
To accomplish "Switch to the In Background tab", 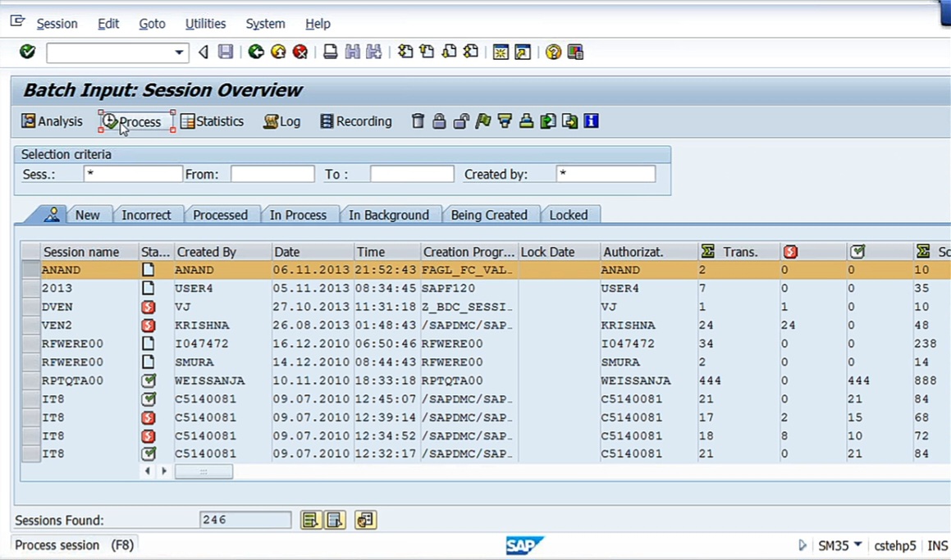I will tap(389, 215).
